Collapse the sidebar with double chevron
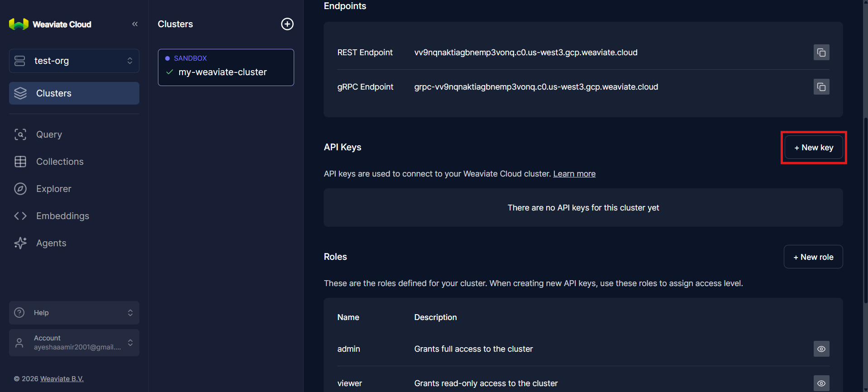Image resolution: width=868 pixels, height=392 pixels. click(135, 24)
